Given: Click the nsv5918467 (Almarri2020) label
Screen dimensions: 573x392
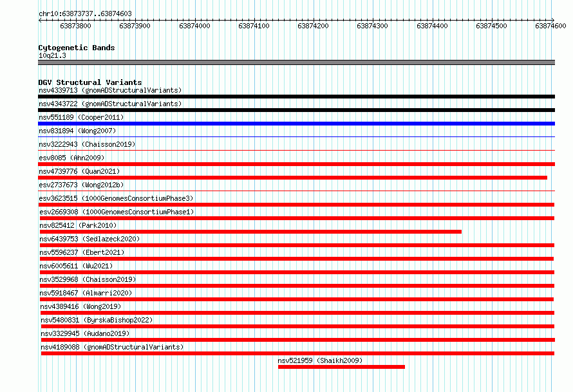Looking at the screenshot, I should 86,293.
